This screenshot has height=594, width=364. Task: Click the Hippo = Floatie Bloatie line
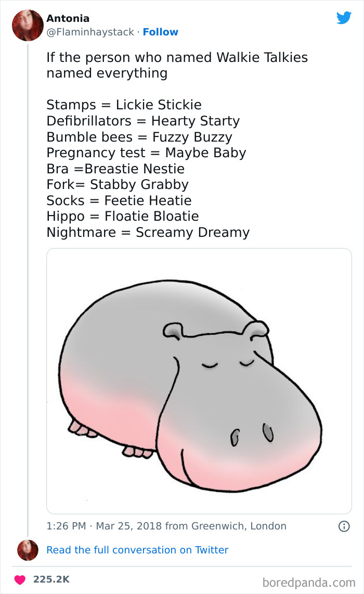point(122,216)
